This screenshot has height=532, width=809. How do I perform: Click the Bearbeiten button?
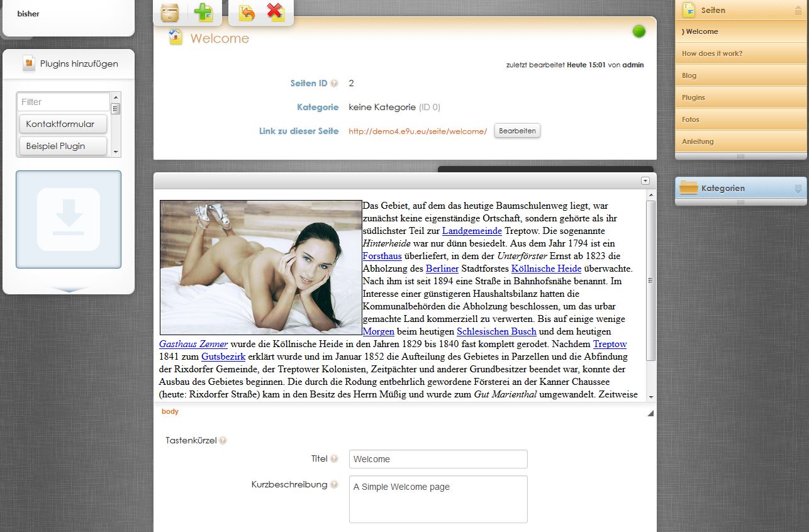tap(517, 131)
